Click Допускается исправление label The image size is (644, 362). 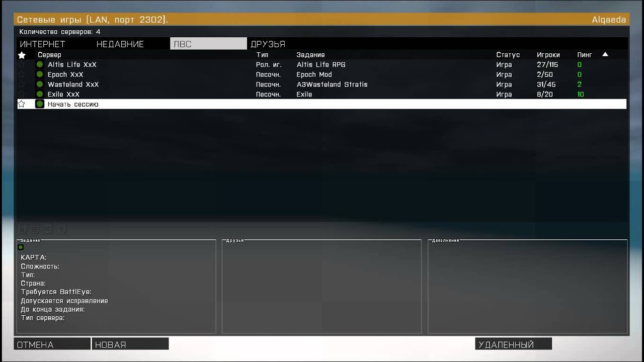(64, 301)
